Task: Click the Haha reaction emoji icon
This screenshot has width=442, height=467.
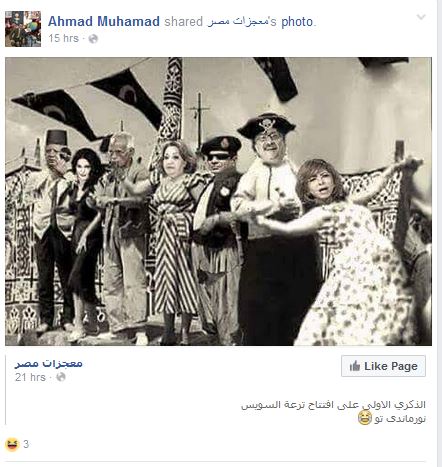Action: point(12,444)
